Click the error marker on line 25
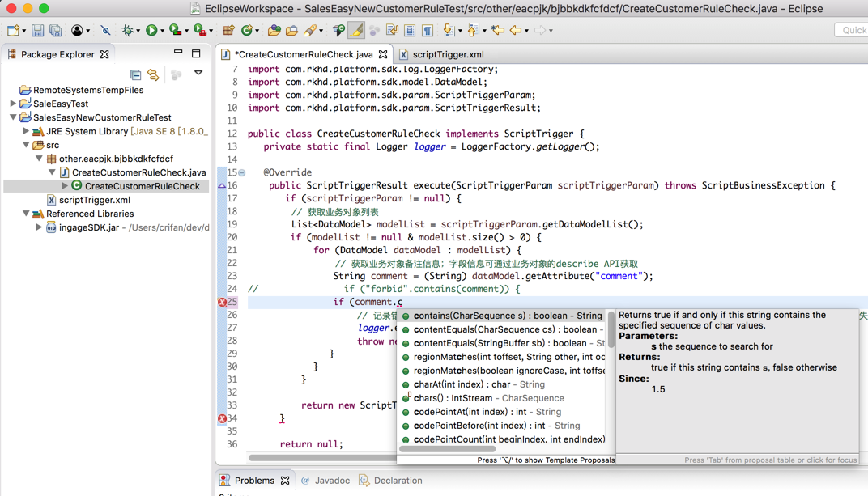This screenshot has width=868, height=496. tap(222, 302)
